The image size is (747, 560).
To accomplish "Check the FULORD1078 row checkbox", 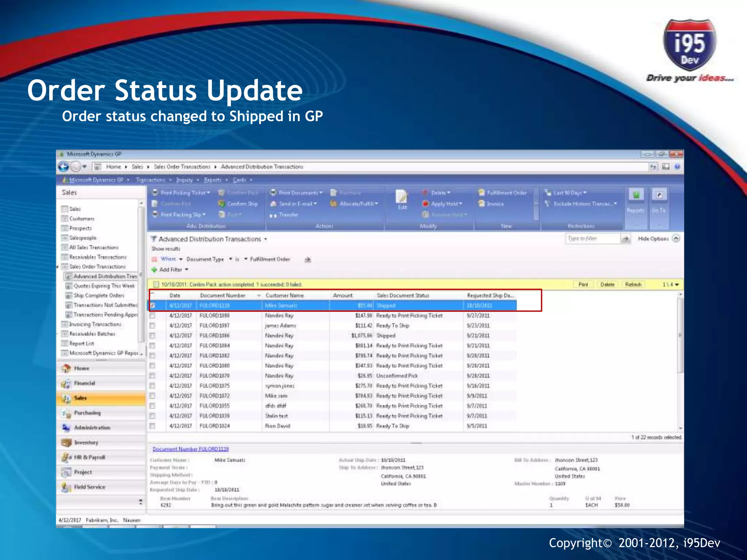I will (x=152, y=376).
